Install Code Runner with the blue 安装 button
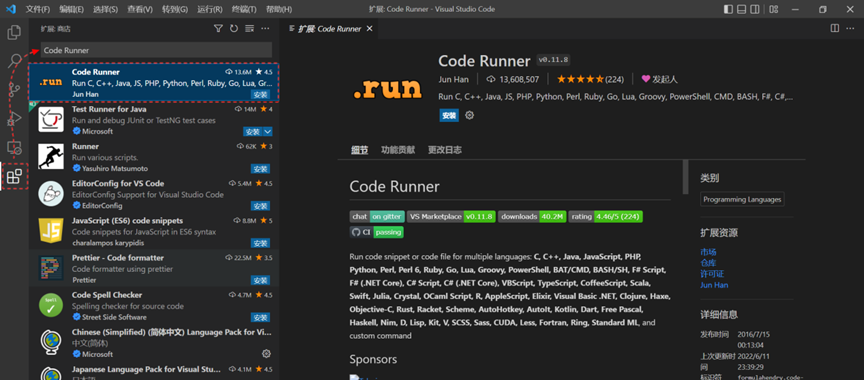The width and height of the screenshot is (864, 380). (x=449, y=116)
